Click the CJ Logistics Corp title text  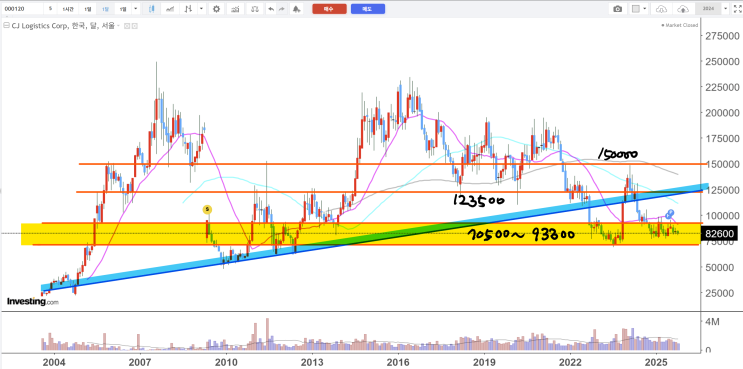pyautogui.click(x=63, y=26)
